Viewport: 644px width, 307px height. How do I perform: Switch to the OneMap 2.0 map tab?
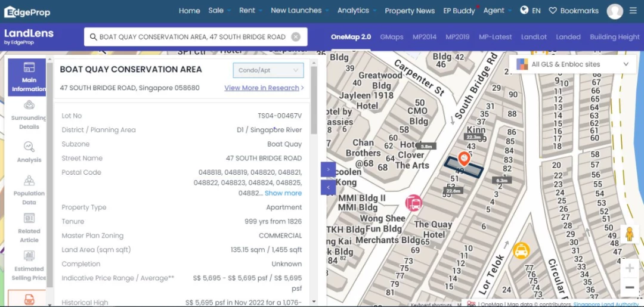click(x=351, y=37)
